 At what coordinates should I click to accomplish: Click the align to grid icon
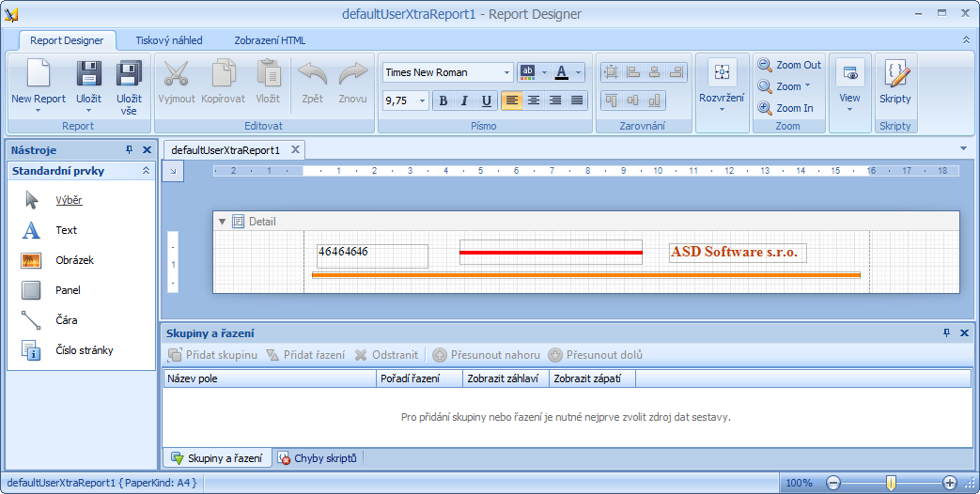(612, 72)
